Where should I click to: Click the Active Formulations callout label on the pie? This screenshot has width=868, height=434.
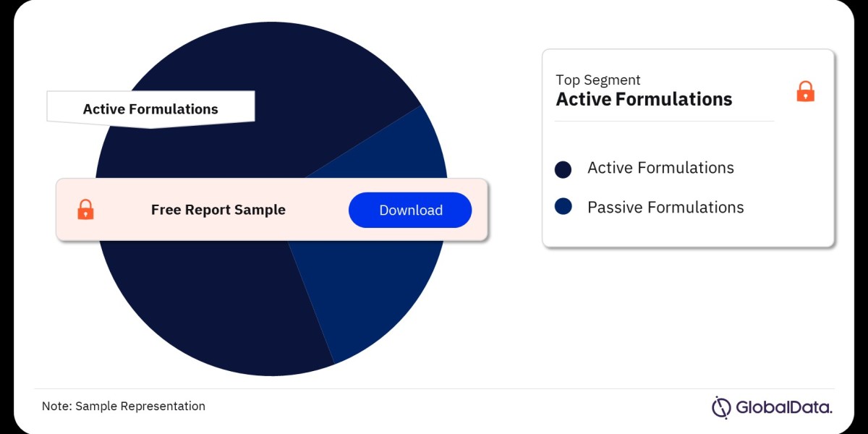150,109
